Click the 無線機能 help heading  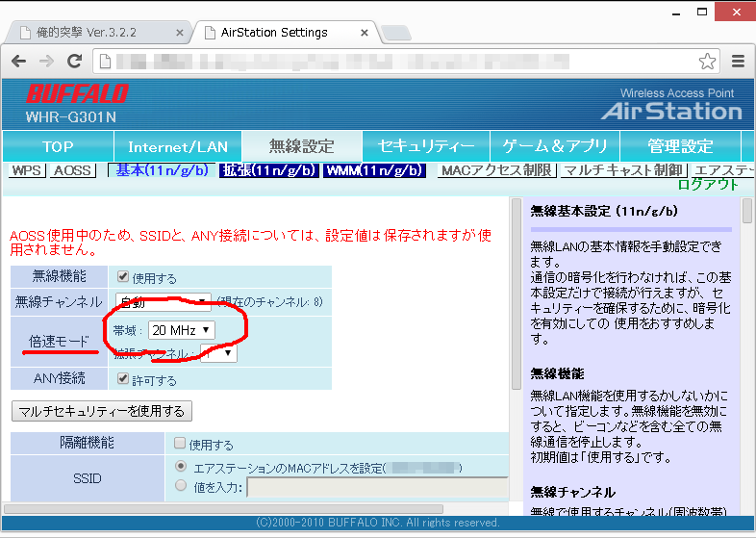pos(557,374)
